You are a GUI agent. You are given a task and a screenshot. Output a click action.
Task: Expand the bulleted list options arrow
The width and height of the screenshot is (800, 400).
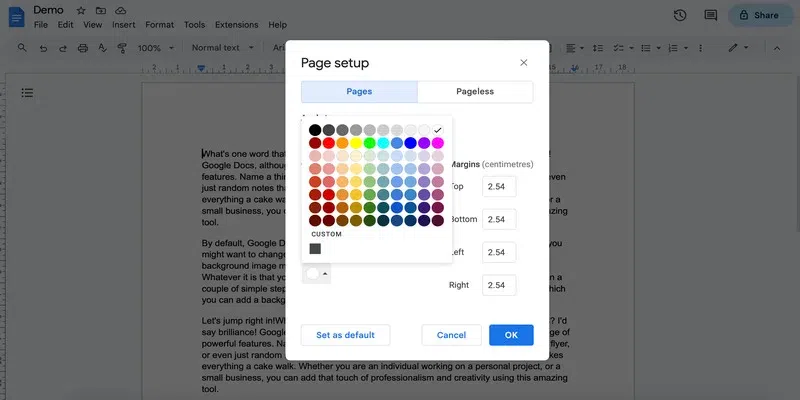(x=659, y=48)
